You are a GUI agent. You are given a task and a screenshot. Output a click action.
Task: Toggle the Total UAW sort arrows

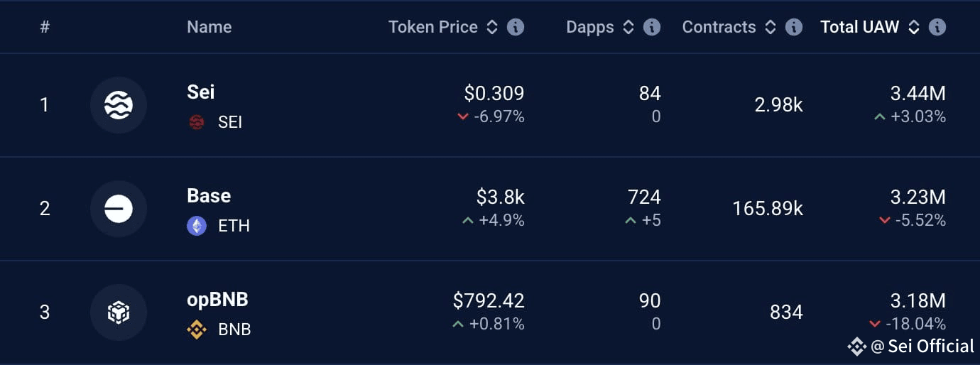[914, 27]
